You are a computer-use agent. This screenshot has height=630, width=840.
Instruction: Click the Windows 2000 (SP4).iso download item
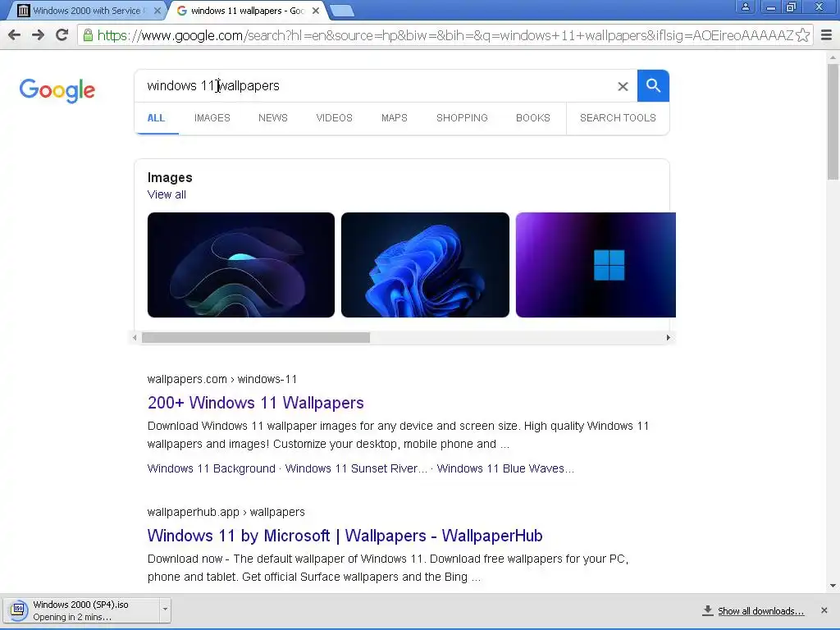80,610
